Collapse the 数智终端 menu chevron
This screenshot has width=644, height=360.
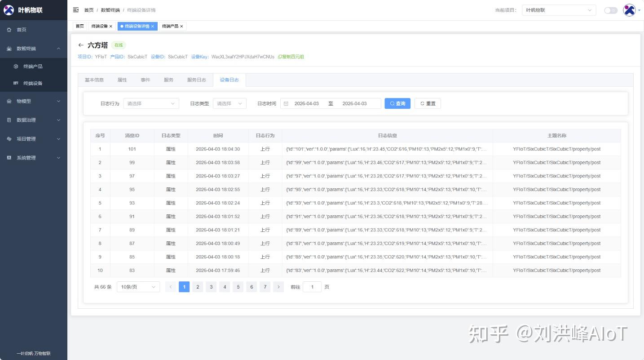[x=58, y=49]
